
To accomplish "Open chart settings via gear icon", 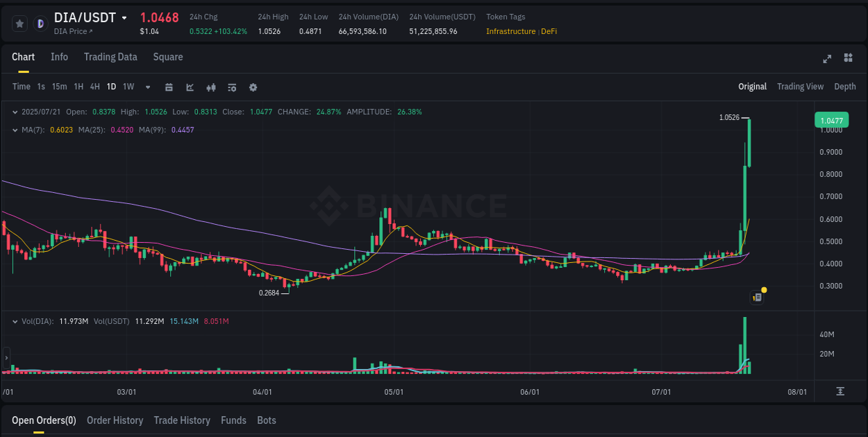I will point(253,87).
